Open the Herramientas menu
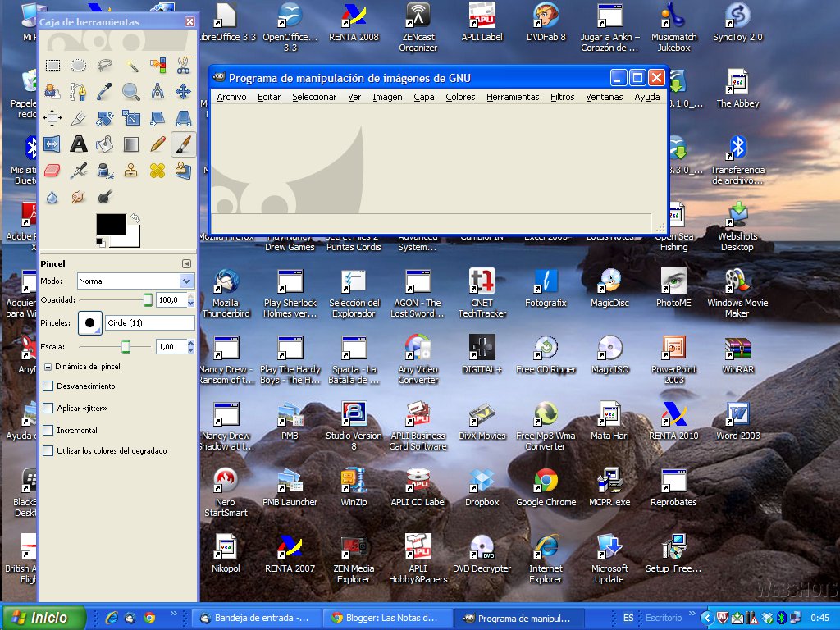840x630 pixels. pos(513,97)
